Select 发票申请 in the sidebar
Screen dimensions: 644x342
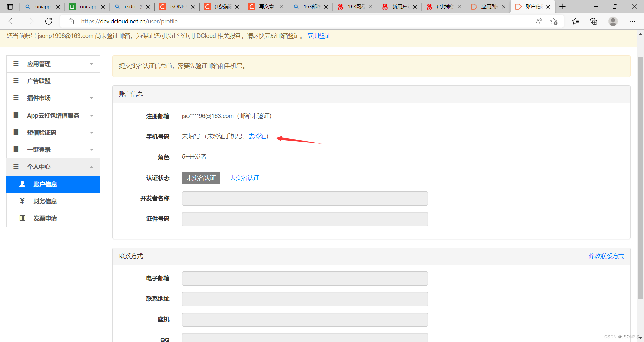pyautogui.click(x=53, y=218)
